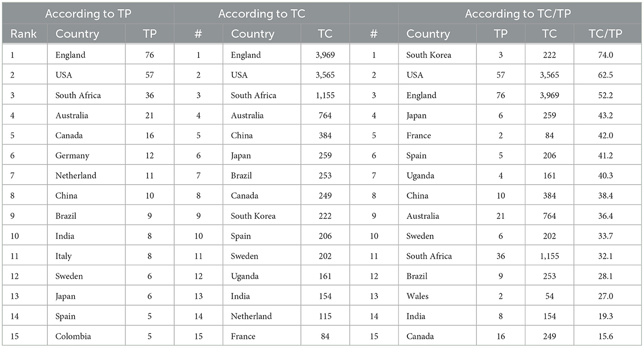Select France in the TC/TP ranking
The image size is (644, 348).
(x=418, y=136)
